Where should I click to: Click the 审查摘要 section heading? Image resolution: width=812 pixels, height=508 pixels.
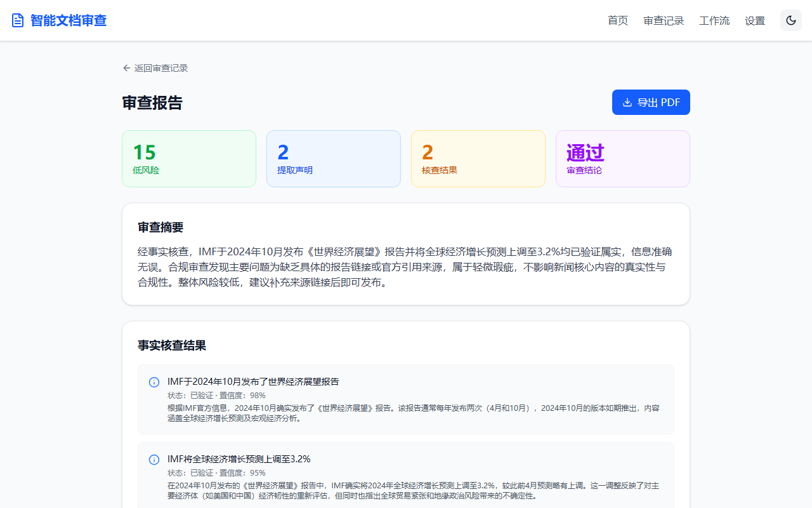[160, 227]
